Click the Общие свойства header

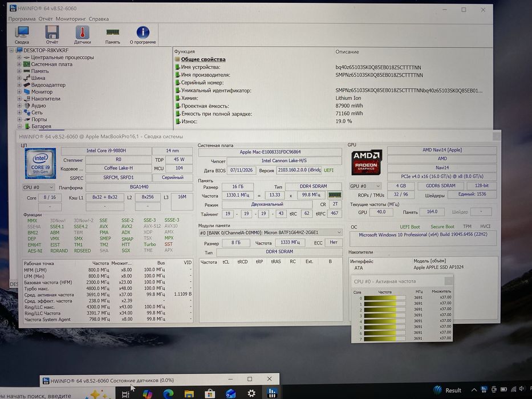(x=203, y=59)
